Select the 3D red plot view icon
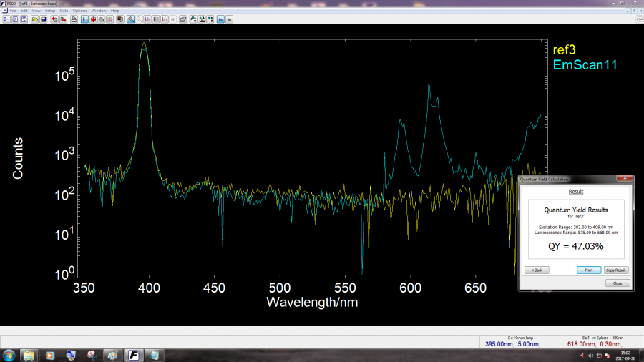 click(93, 19)
